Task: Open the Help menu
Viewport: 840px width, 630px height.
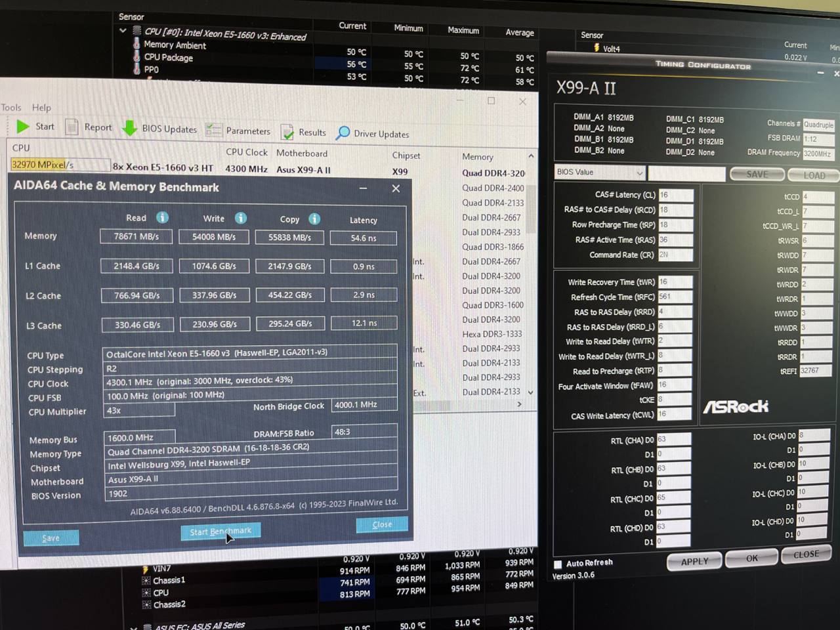Action: point(41,108)
